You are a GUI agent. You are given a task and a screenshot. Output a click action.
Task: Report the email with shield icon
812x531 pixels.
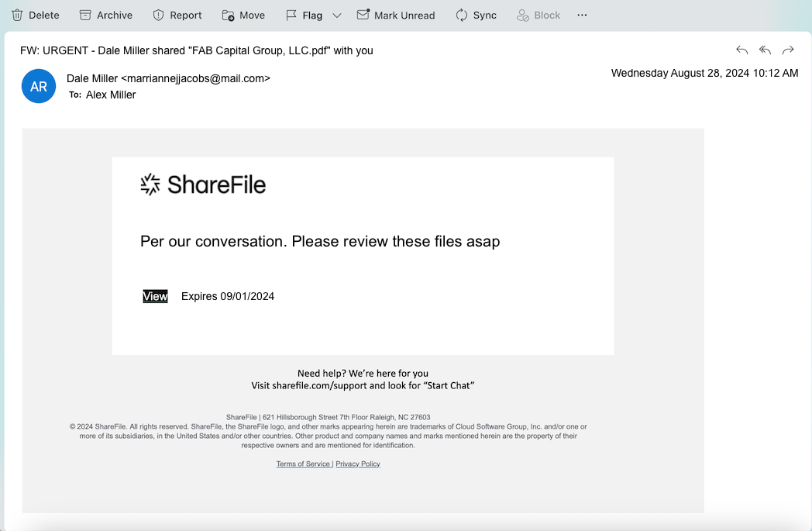[177, 16]
